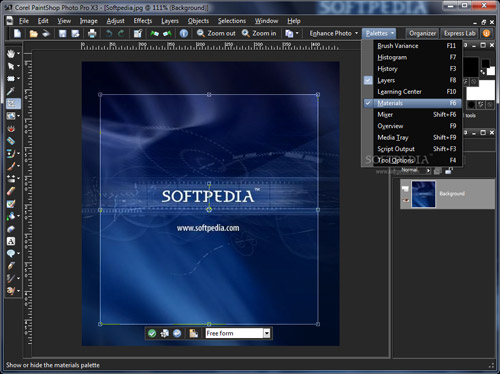Screen dimensions: 500x374
Task: Toggle visibility eye of Background layer
Action: [406, 200]
